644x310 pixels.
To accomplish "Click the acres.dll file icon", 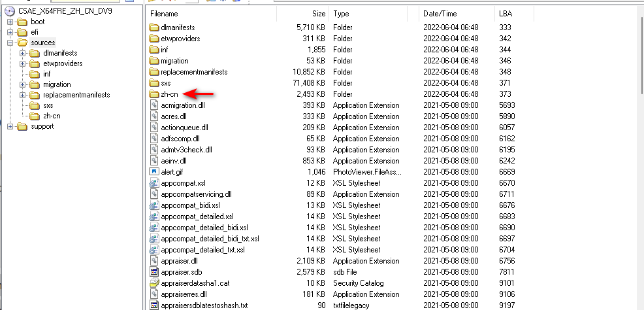I will [154, 116].
